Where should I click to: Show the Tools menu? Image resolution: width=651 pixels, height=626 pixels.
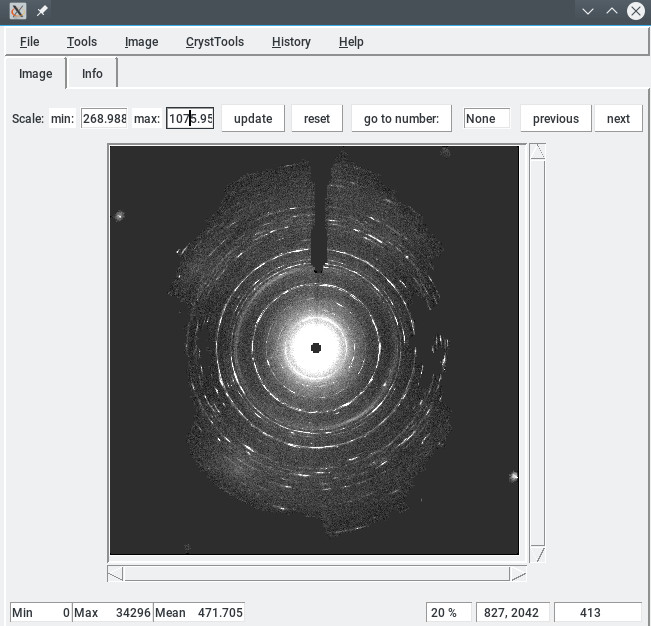click(x=82, y=42)
